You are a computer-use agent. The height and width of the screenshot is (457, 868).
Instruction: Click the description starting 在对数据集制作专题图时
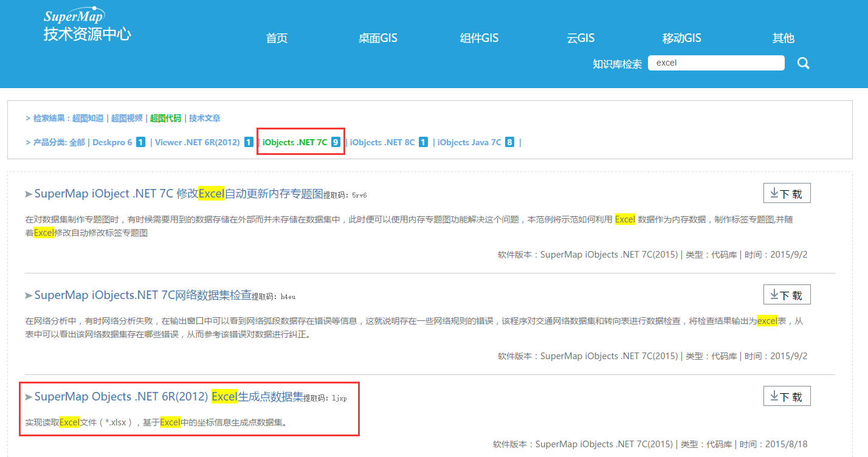[x=409, y=225]
